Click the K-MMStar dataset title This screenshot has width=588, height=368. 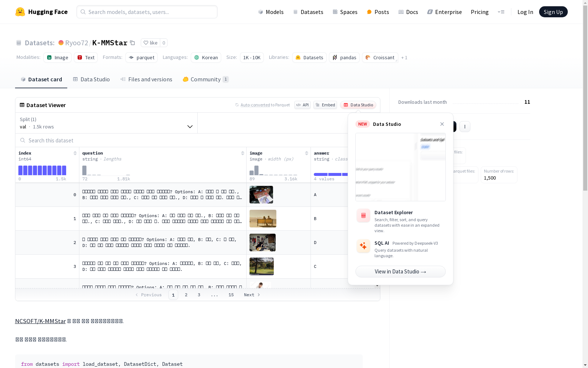(x=110, y=43)
